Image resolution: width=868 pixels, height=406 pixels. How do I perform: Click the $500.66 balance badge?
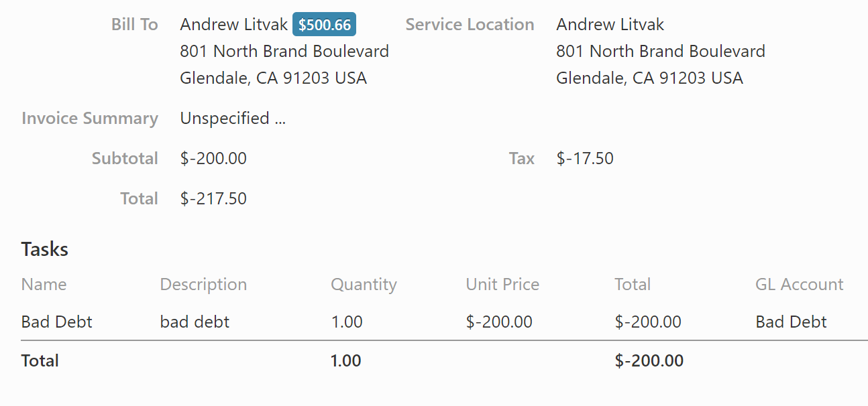point(324,25)
